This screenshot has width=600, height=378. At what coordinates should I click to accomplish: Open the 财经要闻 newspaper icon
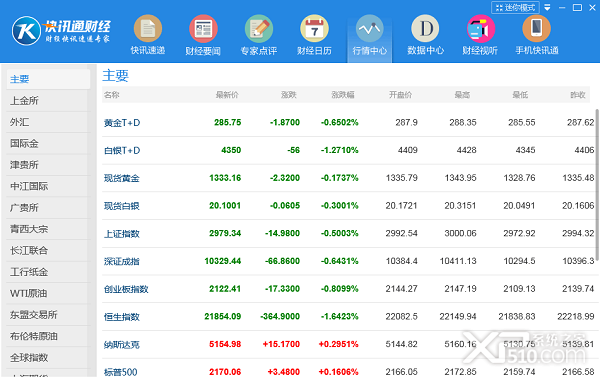[x=203, y=29]
